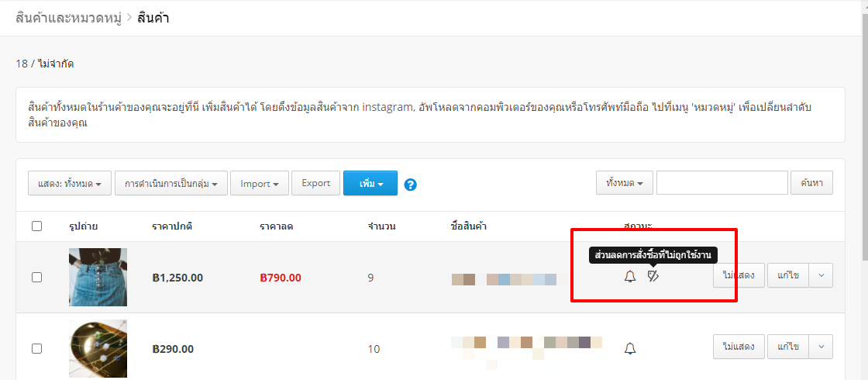Open the blue เพิ่ม add dropdown
The width and height of the screenshot is (868, 380).
[x=370, y=183]
